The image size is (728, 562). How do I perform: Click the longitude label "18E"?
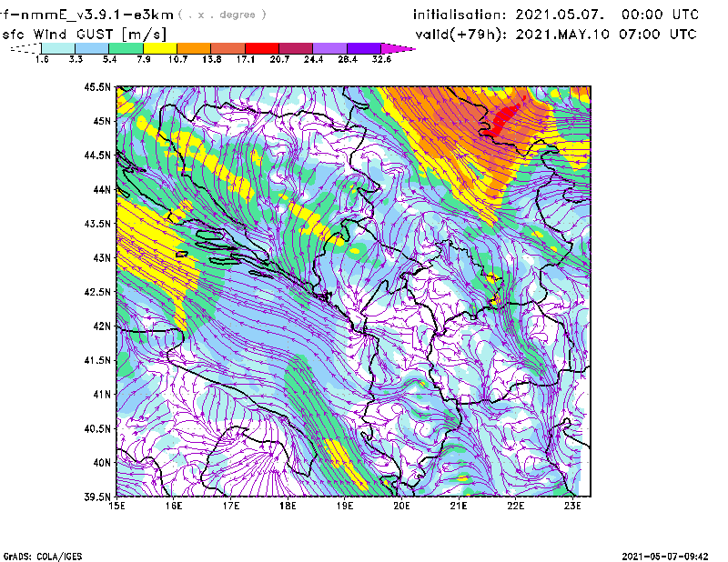288,506
